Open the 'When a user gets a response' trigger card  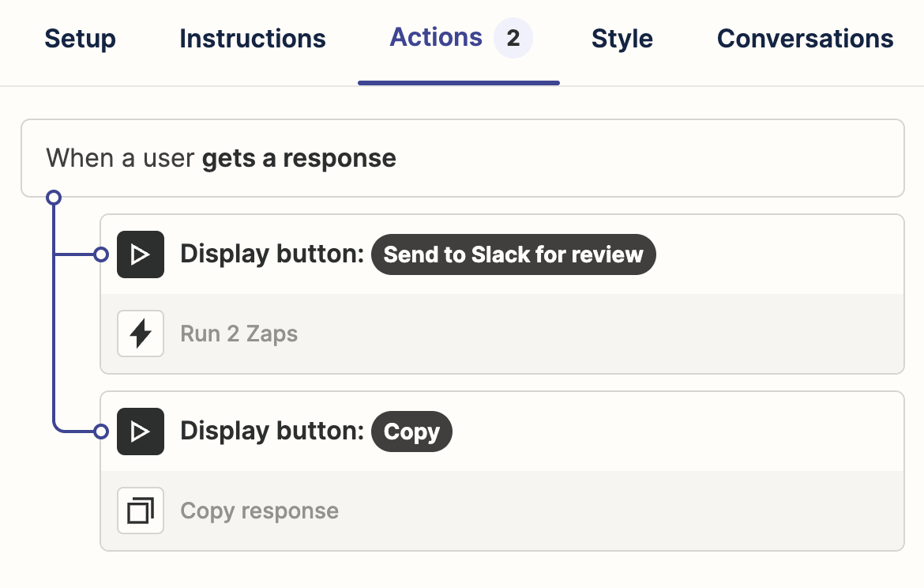click(463, 158)
